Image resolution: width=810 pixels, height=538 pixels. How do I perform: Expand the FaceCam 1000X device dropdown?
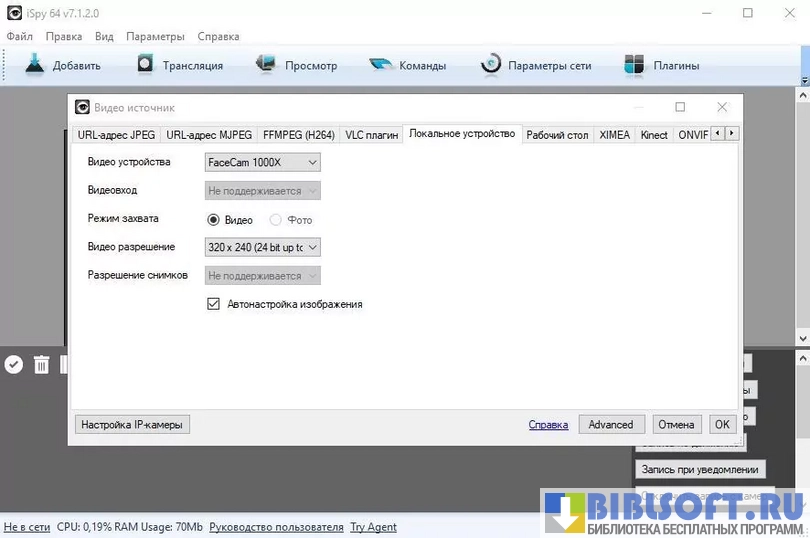pos(262,162)
